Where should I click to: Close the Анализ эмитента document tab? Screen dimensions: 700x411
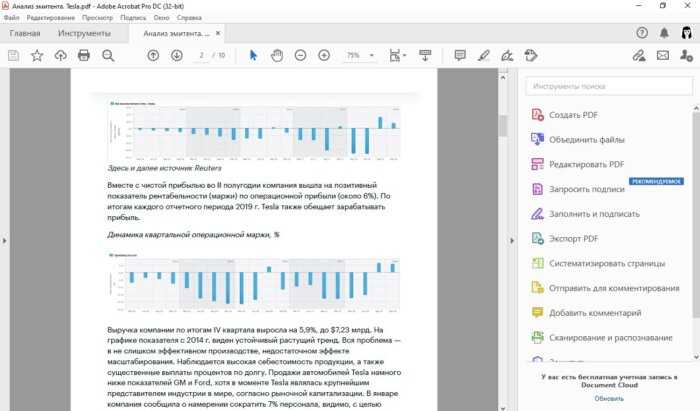[x=218, y=33]
